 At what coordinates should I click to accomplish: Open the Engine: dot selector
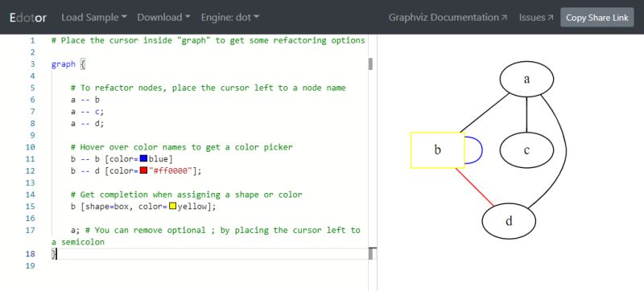coord(230,17)
